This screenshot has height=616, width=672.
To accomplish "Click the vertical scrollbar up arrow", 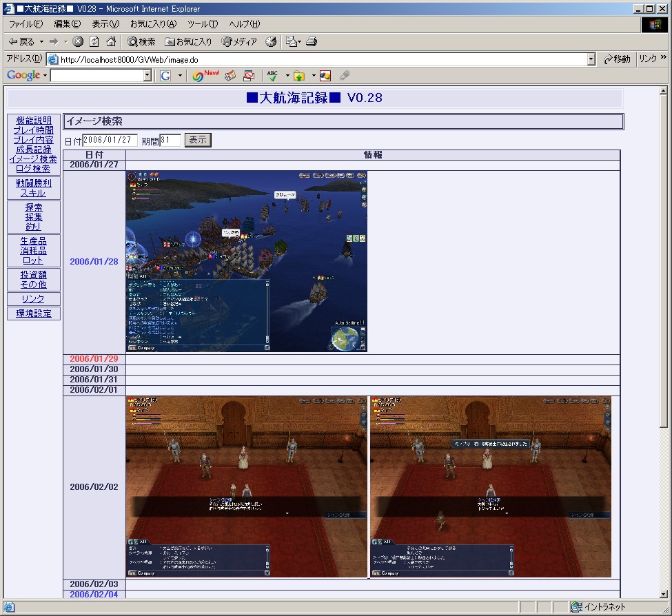I will click(x=664, y=91).
